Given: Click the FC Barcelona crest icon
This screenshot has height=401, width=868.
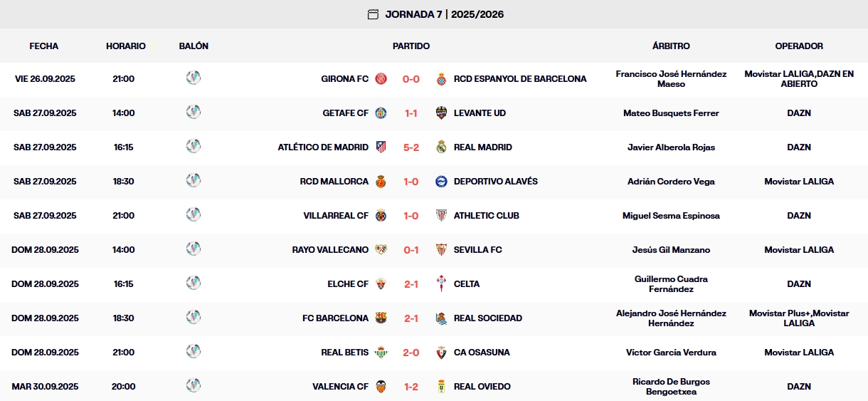Looking at the screenshot, I should (x=381, y=318).
